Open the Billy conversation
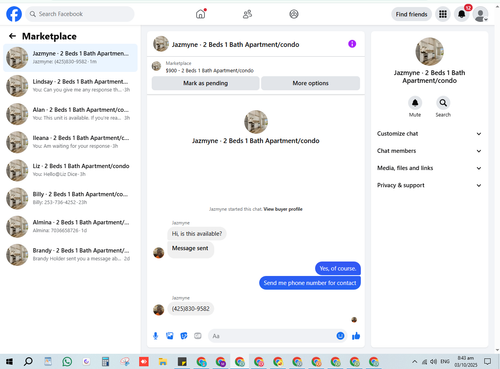 point(70,198)
